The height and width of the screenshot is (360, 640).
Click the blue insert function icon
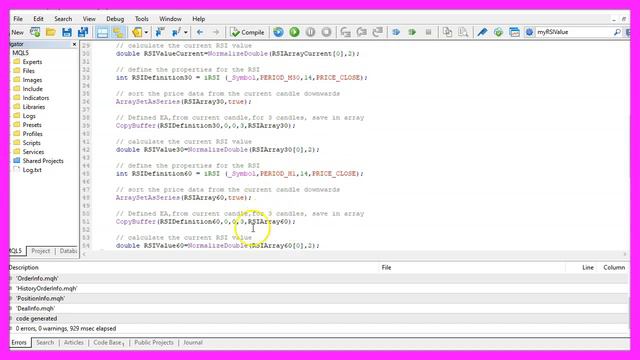pyautogui.click(x=177, y=32)
